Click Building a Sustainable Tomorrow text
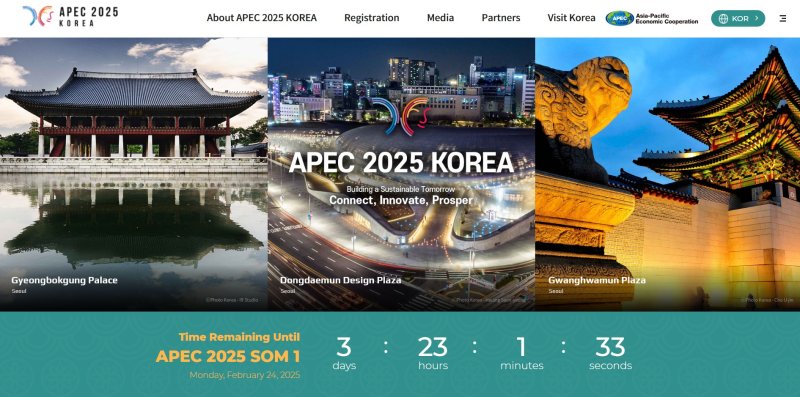800x397 pixels. [401, 189]
